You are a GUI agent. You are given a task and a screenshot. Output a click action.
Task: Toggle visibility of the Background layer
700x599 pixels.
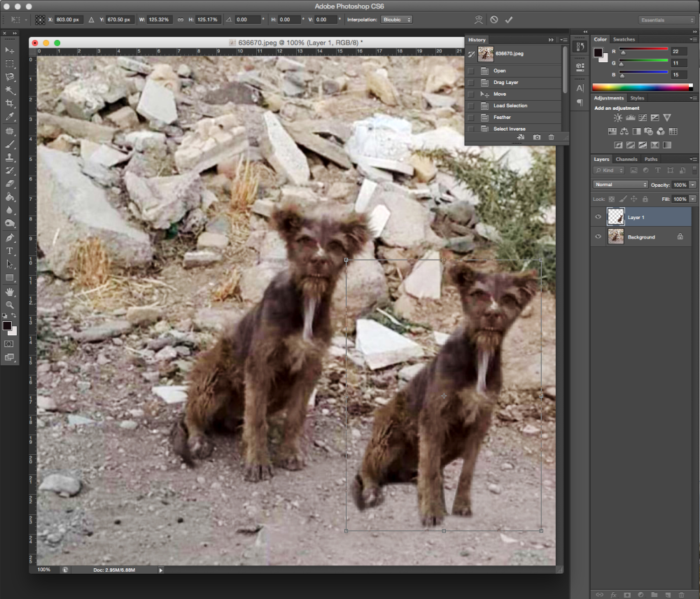pyautogui.click(x=598, y=237)
